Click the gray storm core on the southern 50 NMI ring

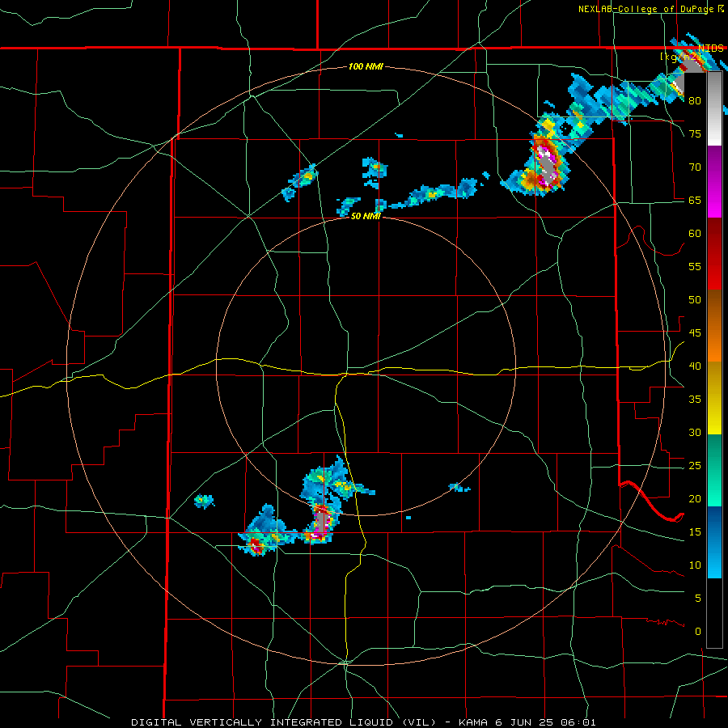pyautogui.click(x=320, y=522)
